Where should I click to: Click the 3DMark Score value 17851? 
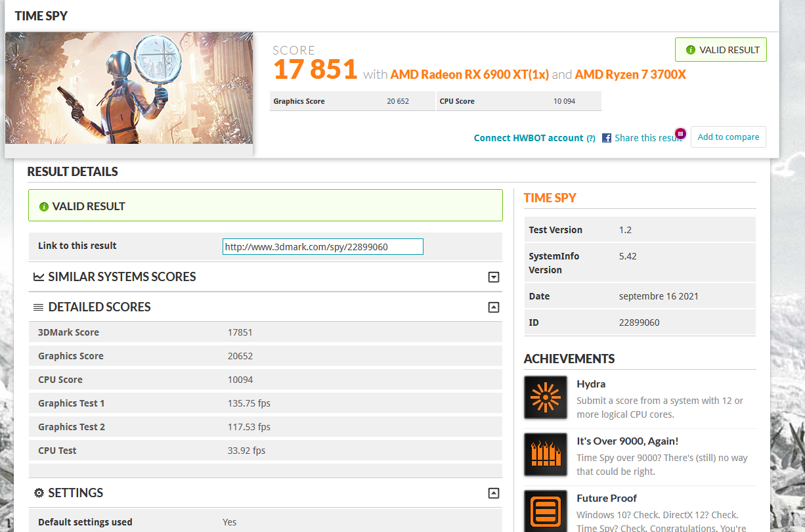(x=240, y=332)
